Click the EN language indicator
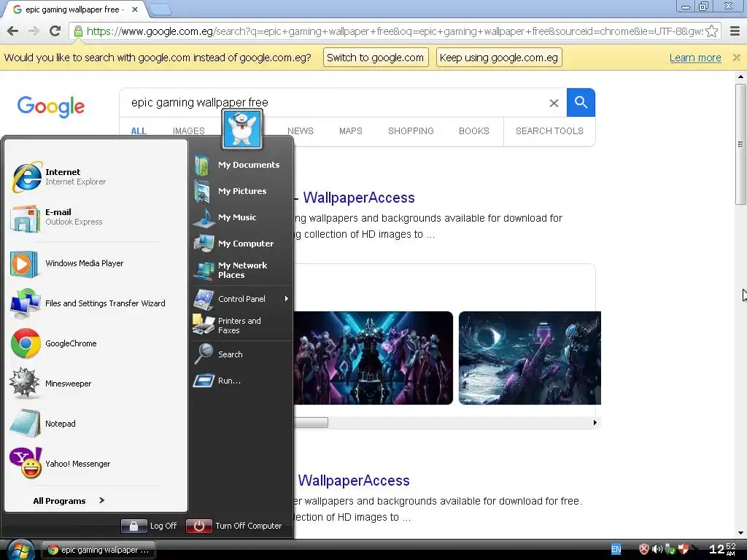Viewport: 747px width, 560px height. (616, 550)
